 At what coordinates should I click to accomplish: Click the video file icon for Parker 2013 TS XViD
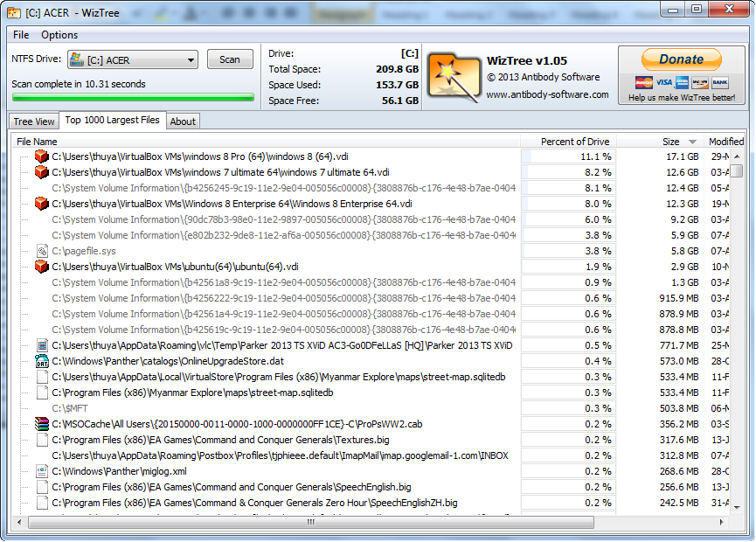(x=42, y=345)
